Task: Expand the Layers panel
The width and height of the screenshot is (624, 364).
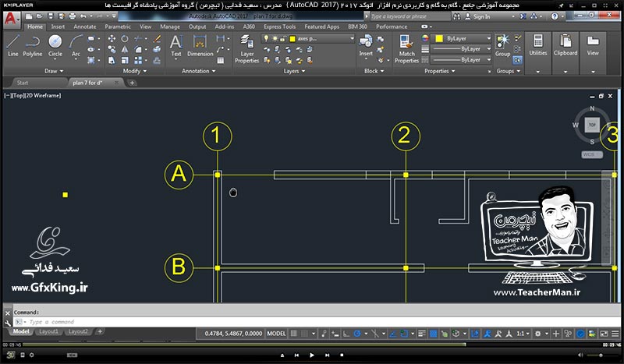Action: point(294,71)
